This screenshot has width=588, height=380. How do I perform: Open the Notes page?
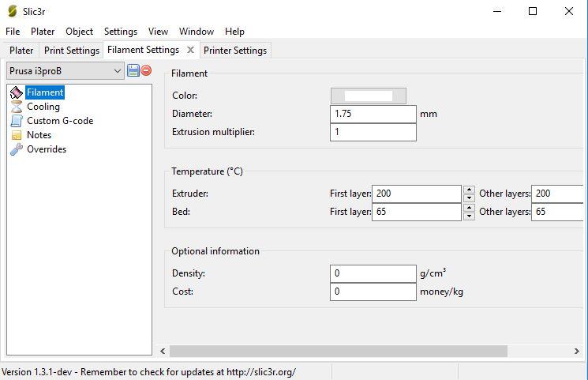39,135
